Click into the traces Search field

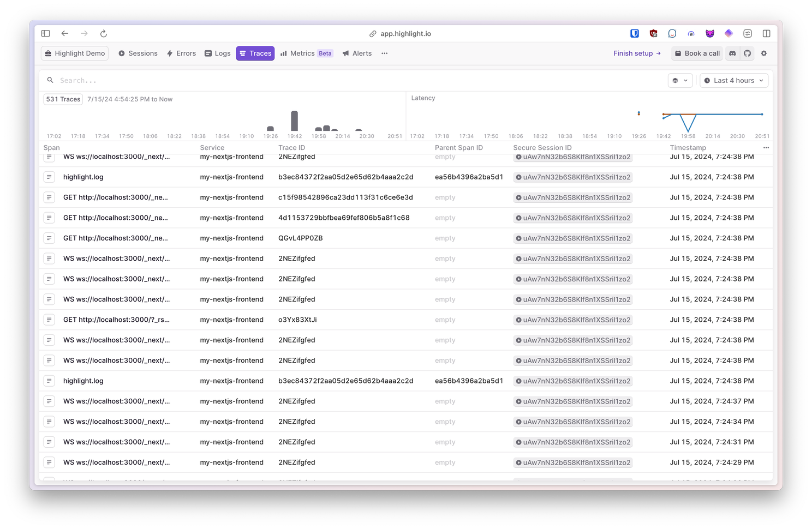point(355,80)
